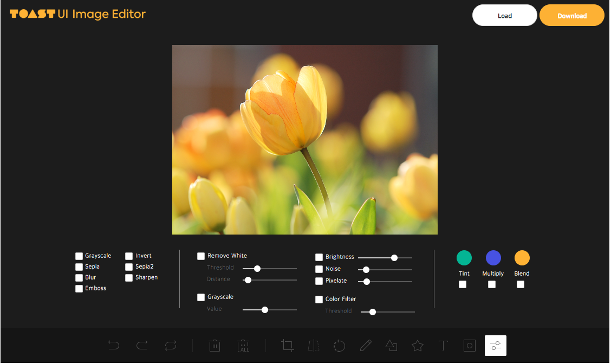Viewport: 611px width, 364px height.
Task: Enable the Pixelate effect
Action: (319, 281)
